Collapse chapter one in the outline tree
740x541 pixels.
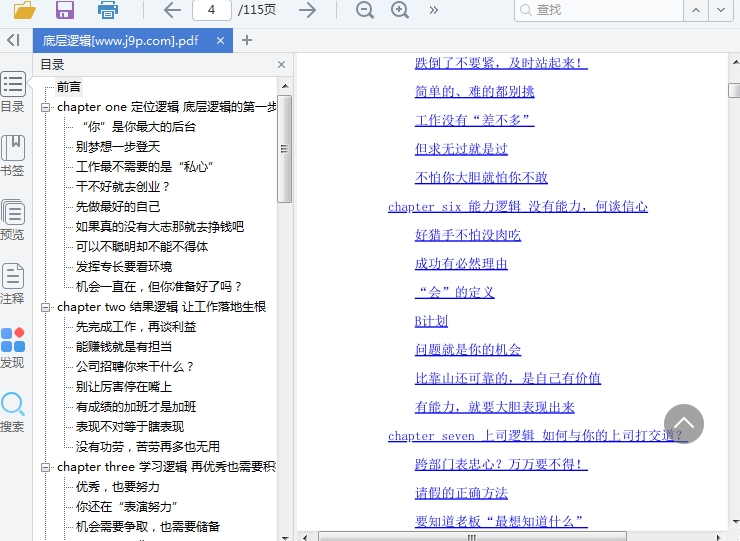pyautogui.click(x=46, y=107)
